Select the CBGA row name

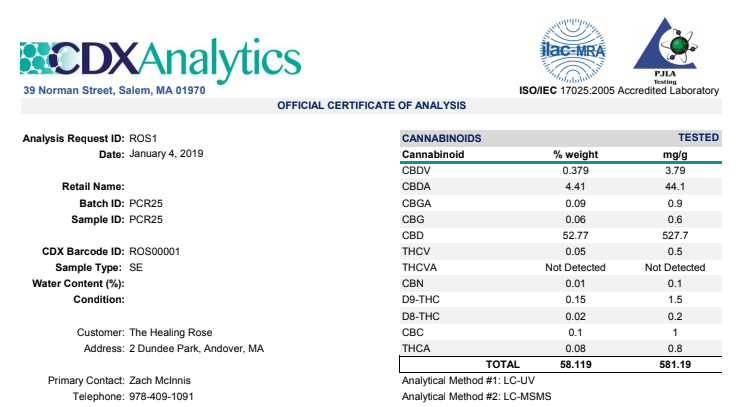point(417,203)
